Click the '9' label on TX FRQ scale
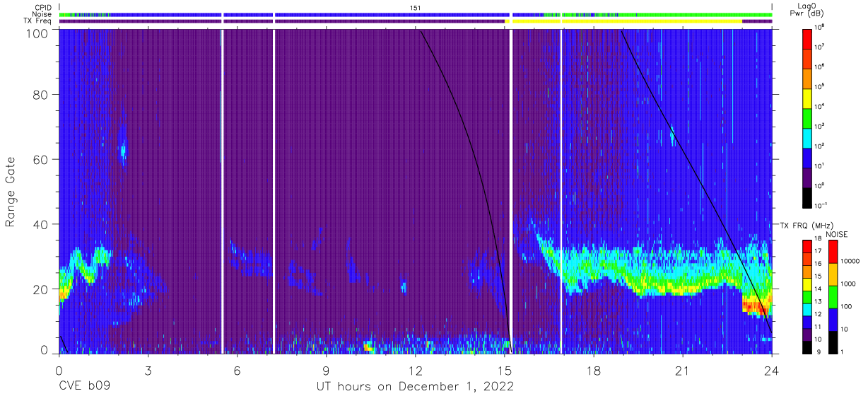Screen dimensions: 868x401 [817, 352]
